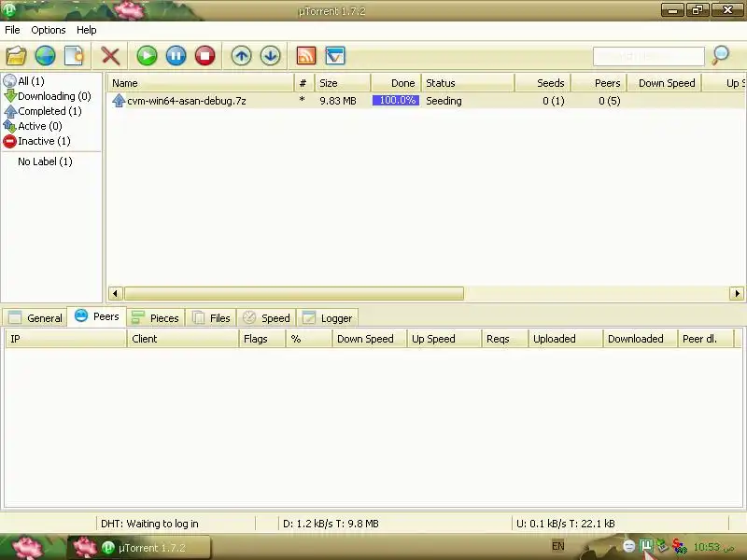747x560 pixels.
Task: Click the Start button lotus flower
Action: coord(27,548)
